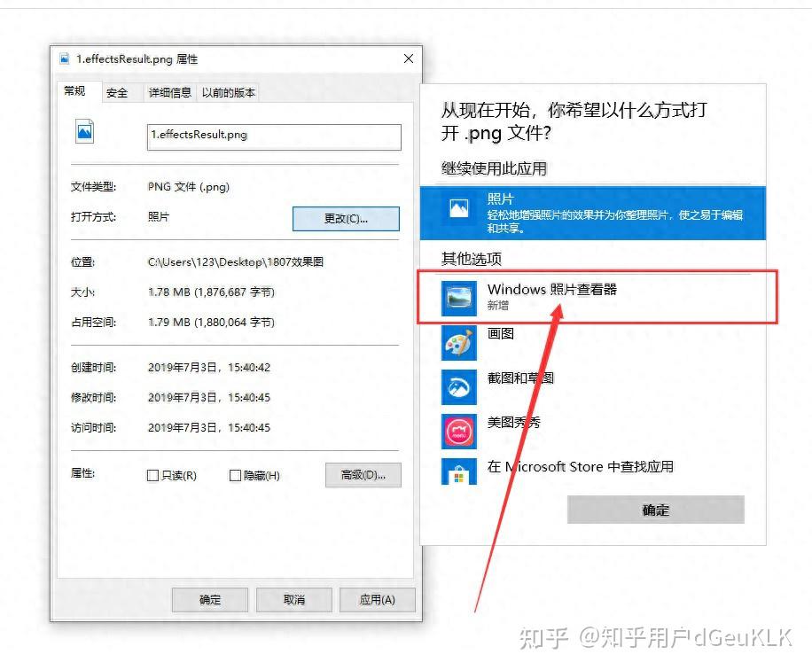Screen dimensions: 812x670
Task: Open the 以前的版本 tab
Action: (x=229, y=93)
